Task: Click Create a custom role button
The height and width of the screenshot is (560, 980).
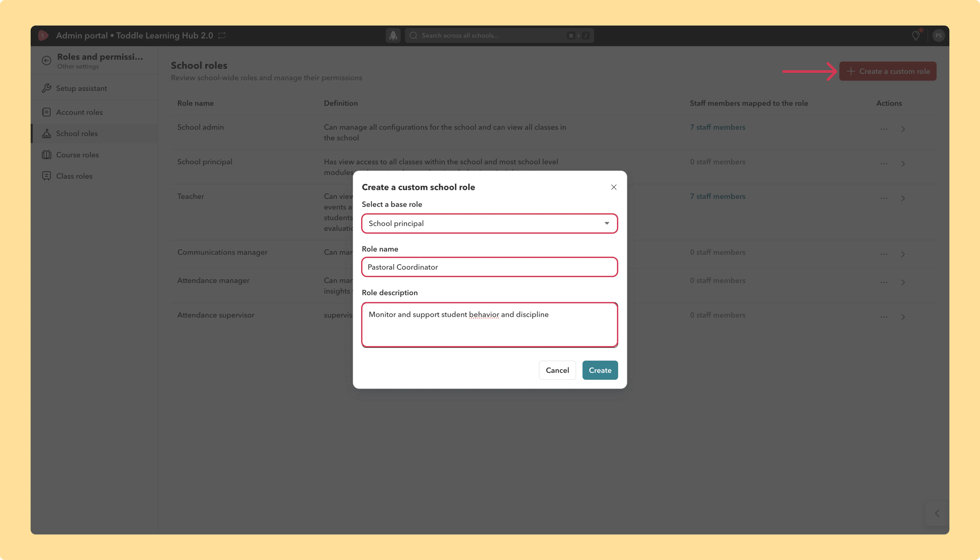Action: (x=888, y=71)
